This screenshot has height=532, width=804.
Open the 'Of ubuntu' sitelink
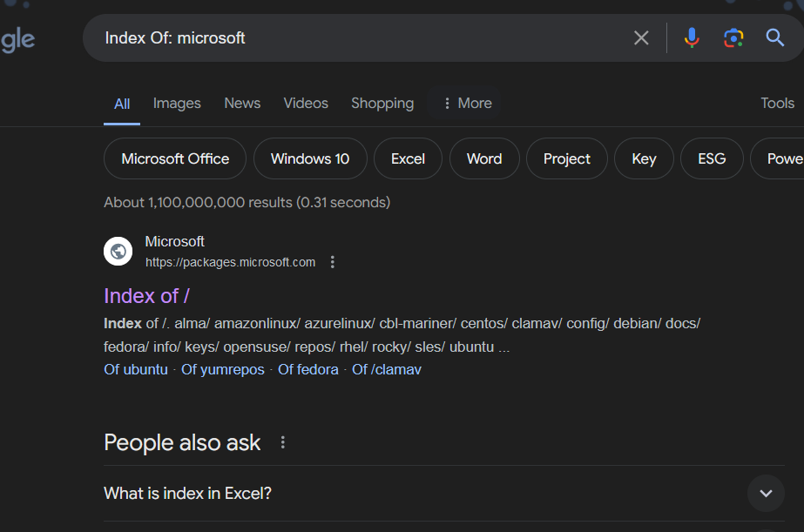pyautogui.click(x=136, y=369)
